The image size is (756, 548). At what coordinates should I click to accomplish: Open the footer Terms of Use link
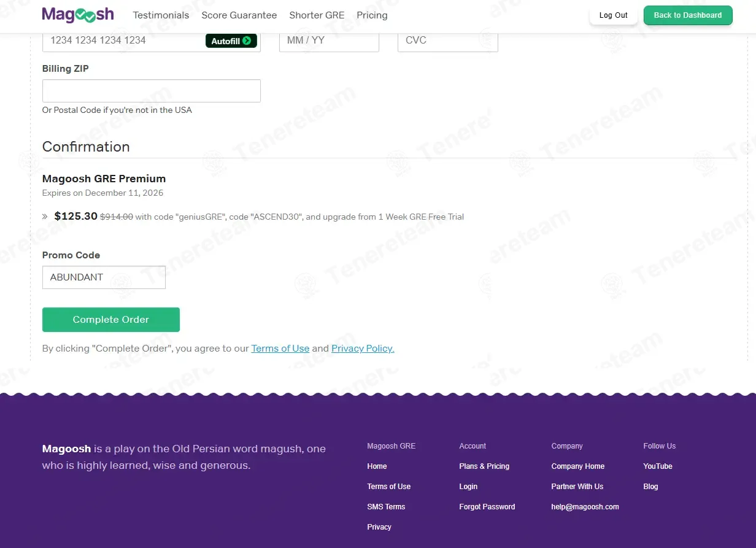389,487
